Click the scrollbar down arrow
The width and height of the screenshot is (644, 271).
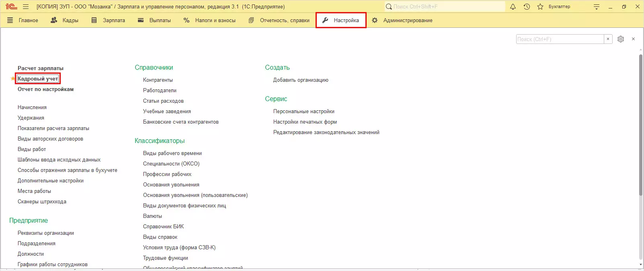point(640,265)
